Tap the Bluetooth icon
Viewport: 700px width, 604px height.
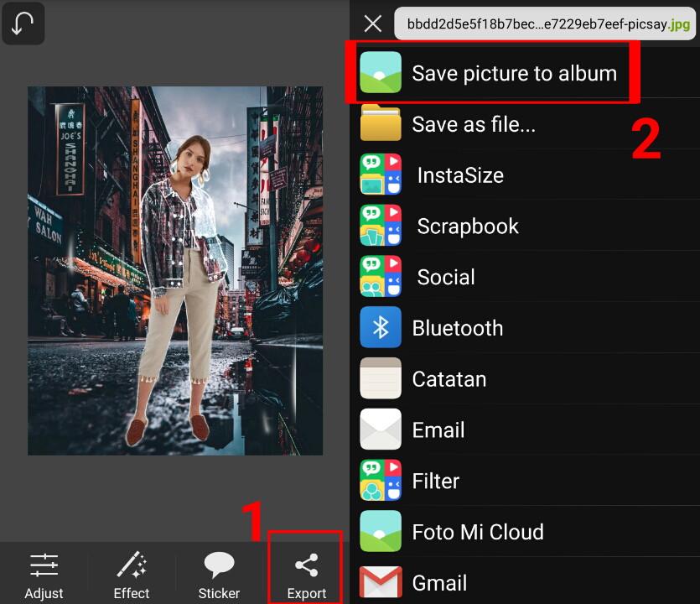(x=381, y=327)
